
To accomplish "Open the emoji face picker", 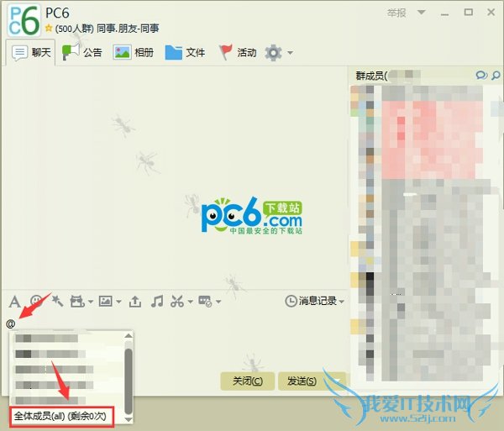I will [x=36, y=301].
